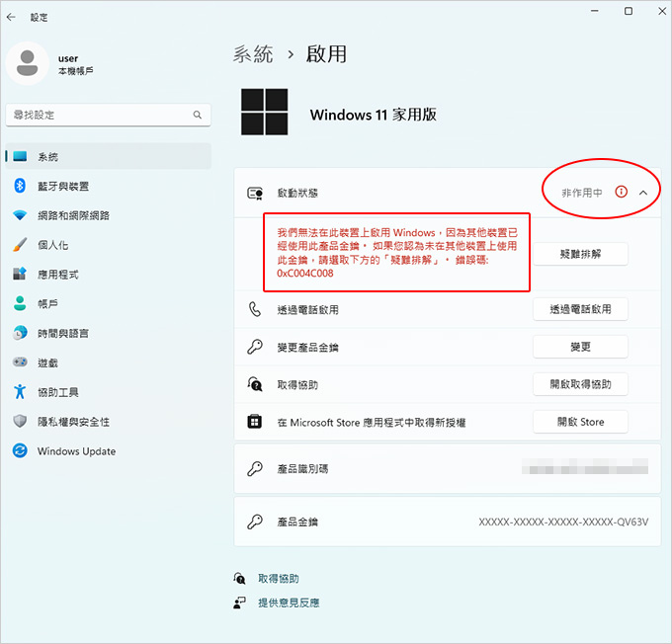The width and height of the screenshot is (672, 644).
Task: Click the help icon beside 取得協助 row
Action: click(x=255, y=384)
